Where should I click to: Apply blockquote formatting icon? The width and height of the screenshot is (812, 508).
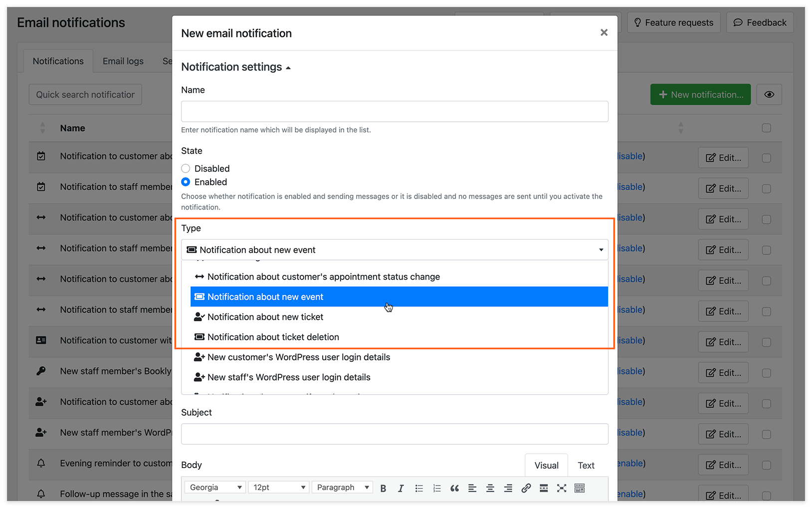click(x=454, y=488)
